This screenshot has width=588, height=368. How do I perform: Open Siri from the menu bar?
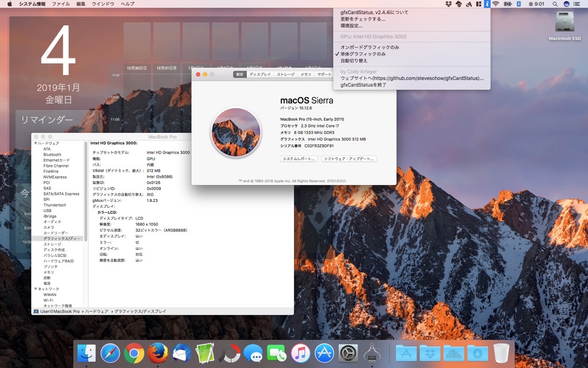pos(566,4)
